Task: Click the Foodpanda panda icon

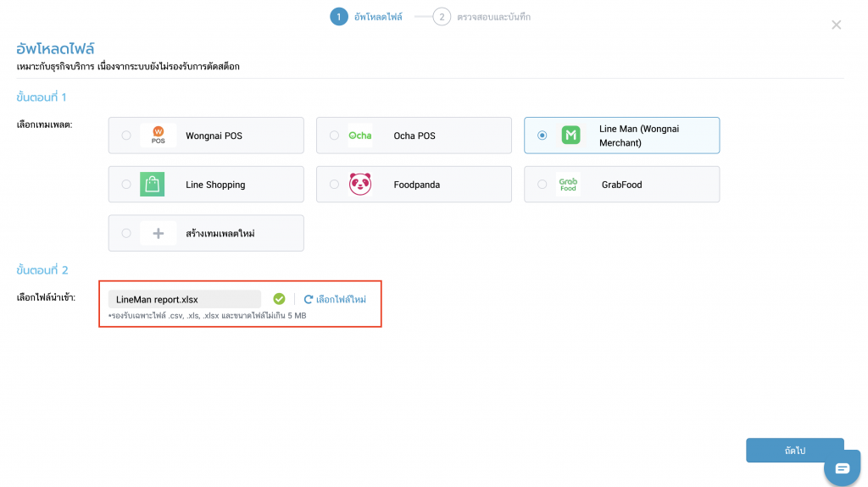Action: coord(359,184)
